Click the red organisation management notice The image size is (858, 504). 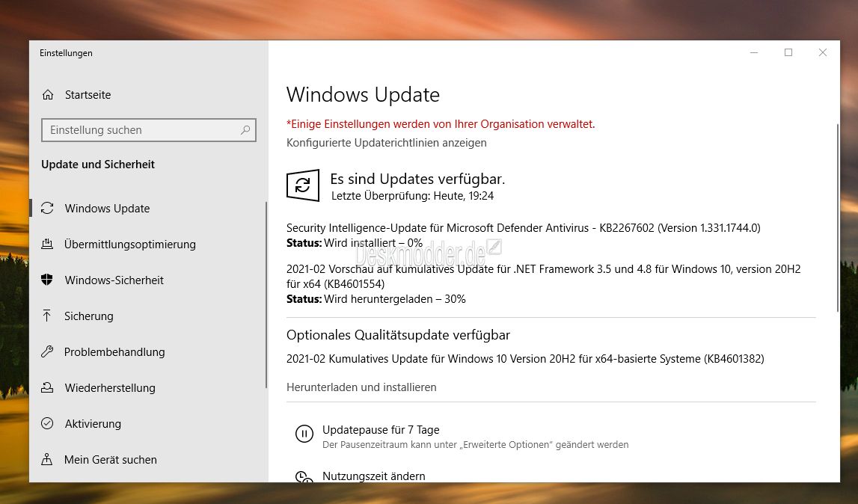tap(441, 124)
